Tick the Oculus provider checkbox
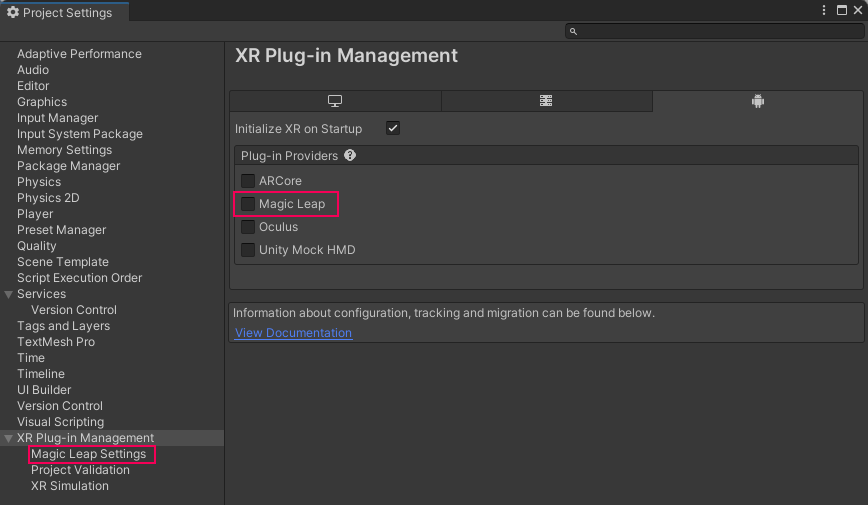Image resolution: width=868 pixels, height=505 pixels. click(x=248, y=227)
